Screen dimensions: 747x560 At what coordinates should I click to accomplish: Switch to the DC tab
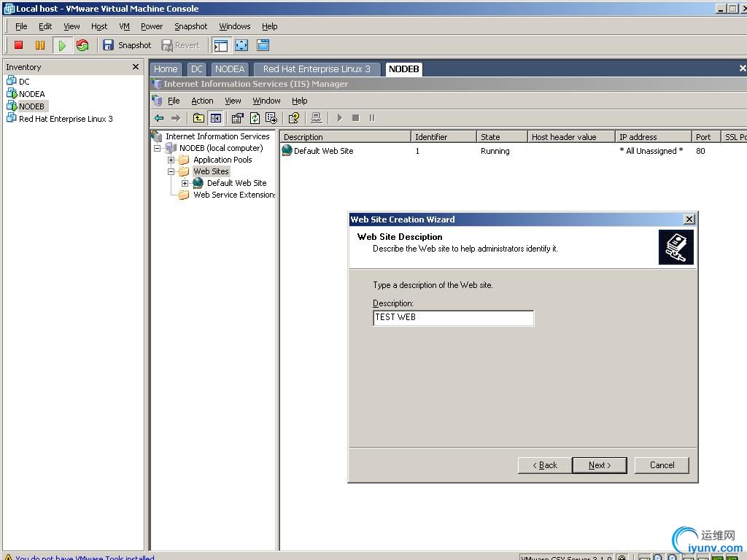coord(197,69)
